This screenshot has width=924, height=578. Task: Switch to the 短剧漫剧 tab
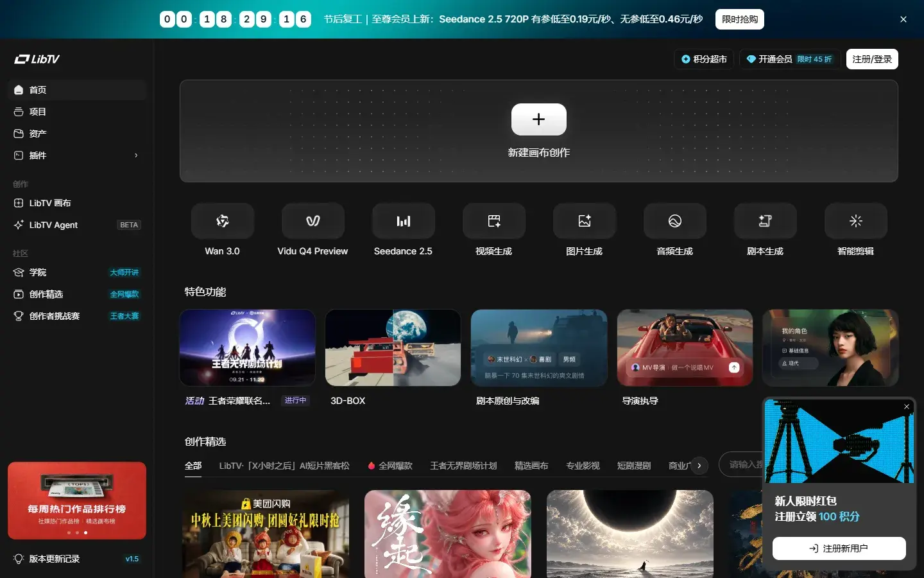[634, 466]
